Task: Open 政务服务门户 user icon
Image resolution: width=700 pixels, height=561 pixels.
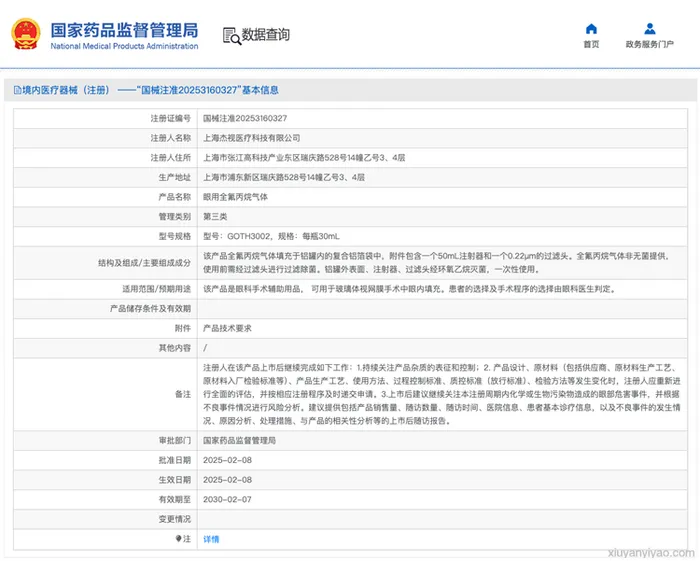Action: coord(650,29)
